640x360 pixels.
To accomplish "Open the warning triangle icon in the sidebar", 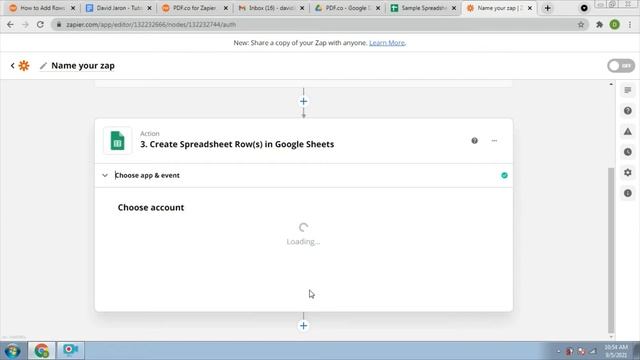I will tap(628, 131).
